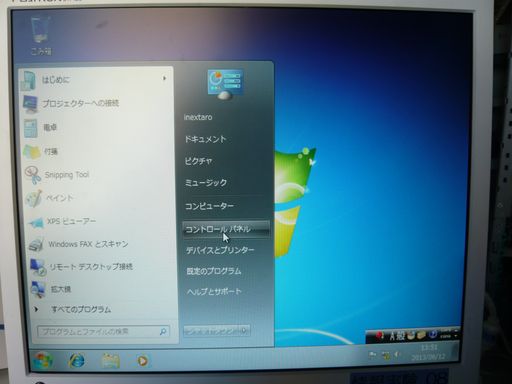The width and height of the screenshot is (512, 384).
Task: Open the Recycle Bin desktop icon
Action: pos(41,36)
